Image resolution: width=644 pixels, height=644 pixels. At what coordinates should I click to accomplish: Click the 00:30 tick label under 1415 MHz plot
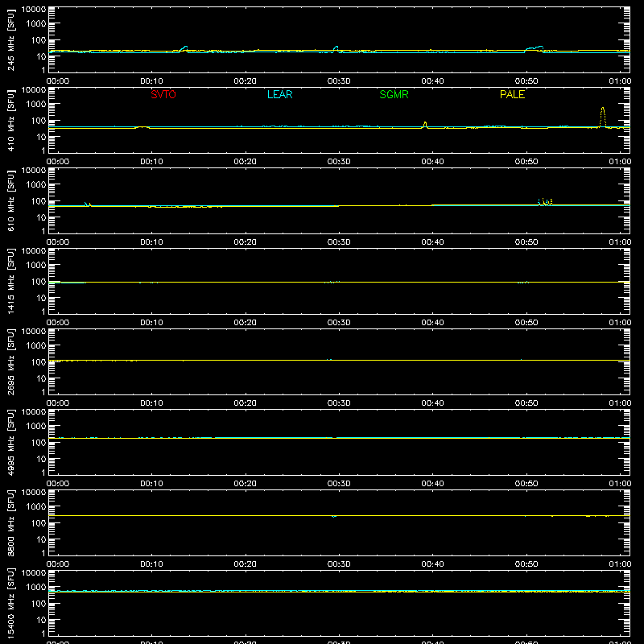pyautogui.click(x=339, y=323)
